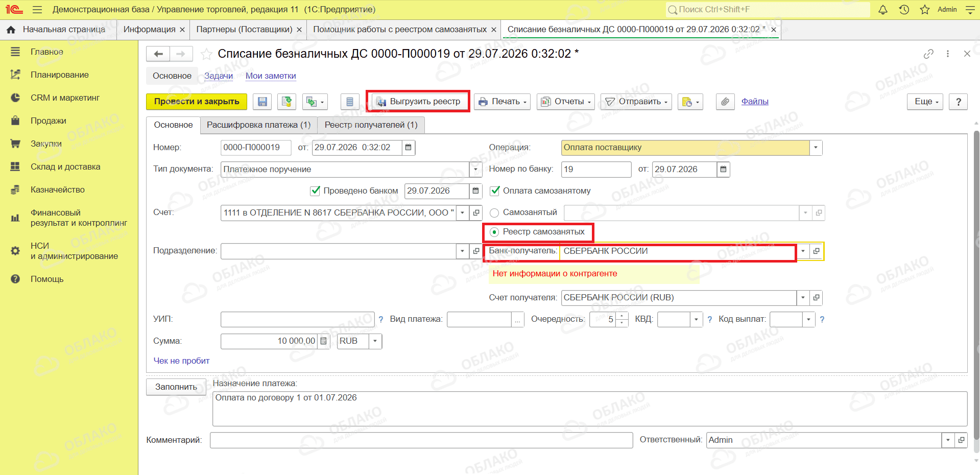The image size is (980, 475).
Task: Expand the Тип документа dropdown
Action: (475, 169)
